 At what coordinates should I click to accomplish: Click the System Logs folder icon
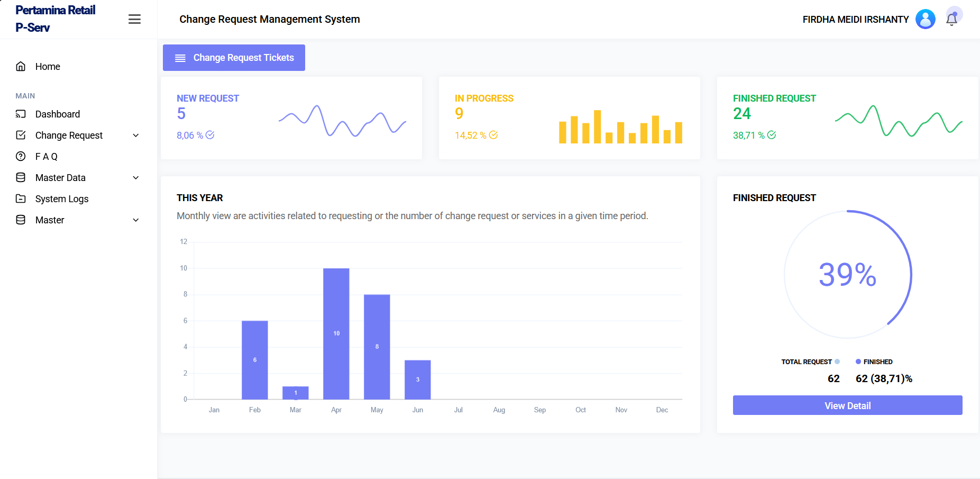(x=21, y=198)
